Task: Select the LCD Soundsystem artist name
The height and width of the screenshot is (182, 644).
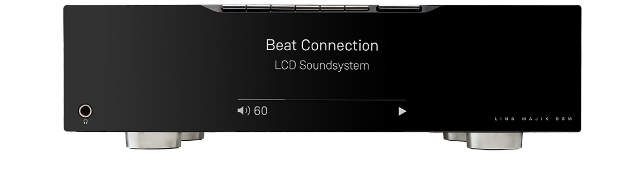Action: (x=322, y=65)
